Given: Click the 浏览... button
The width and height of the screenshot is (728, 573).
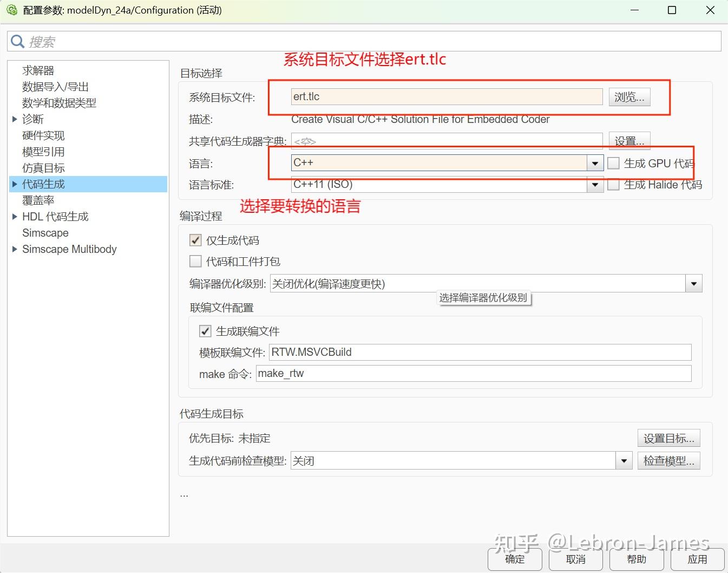Looking at the screenshot, I should (629, 97).
